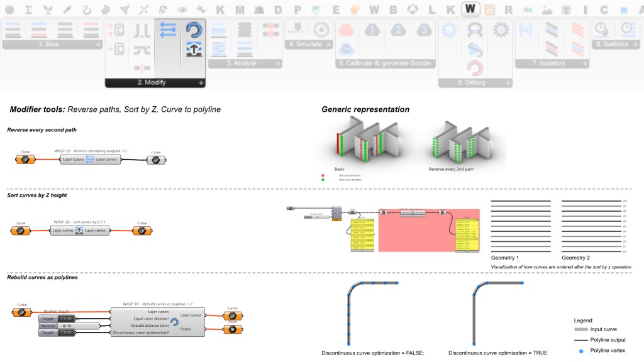Viewport: 644px width, 362px height.
Task: Click the Sort curves by Z ribbon icon
Action: pos(193,50)
